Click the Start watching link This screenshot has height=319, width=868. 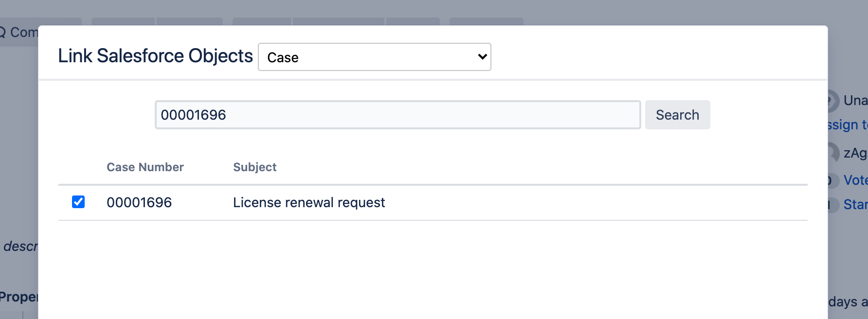pyautogui.click(x=855, y=205)
